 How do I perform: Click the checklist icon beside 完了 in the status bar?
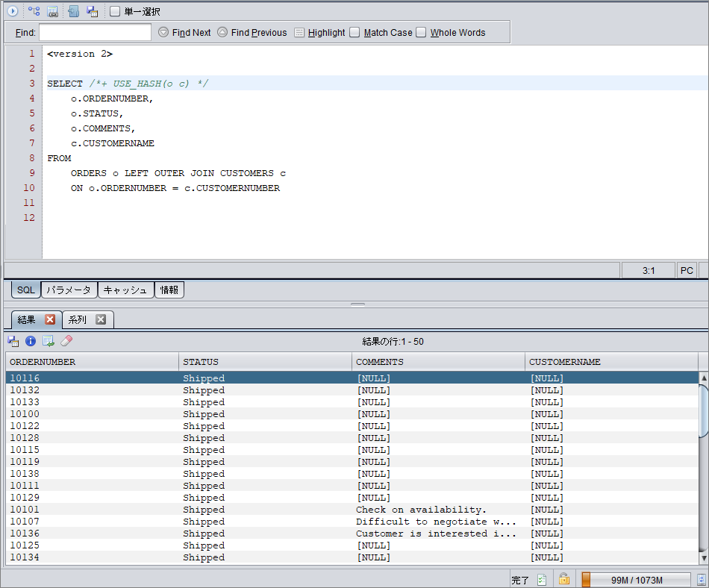(x=542, y=580)
